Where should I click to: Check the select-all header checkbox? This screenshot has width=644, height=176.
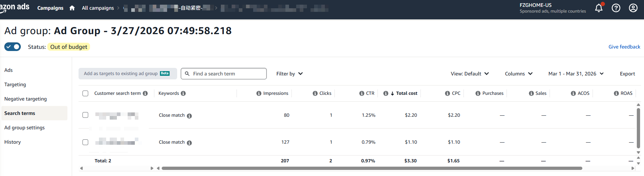coord(85,93)
